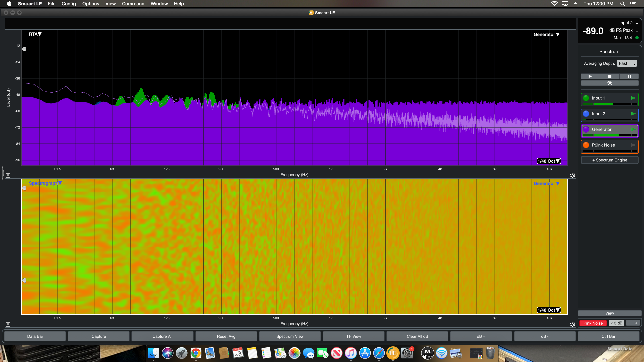Toggle Input 2 engine play arrow

633,114
